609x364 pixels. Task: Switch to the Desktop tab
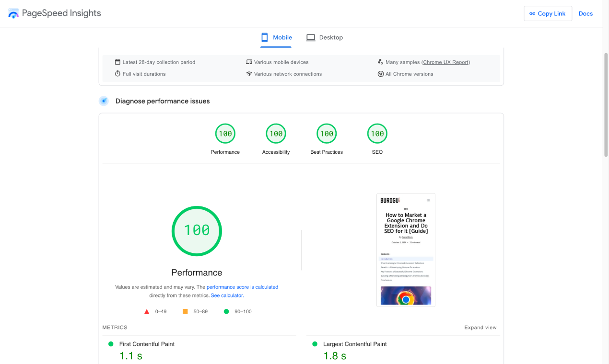pyautogui.click(x=325, y=37)
